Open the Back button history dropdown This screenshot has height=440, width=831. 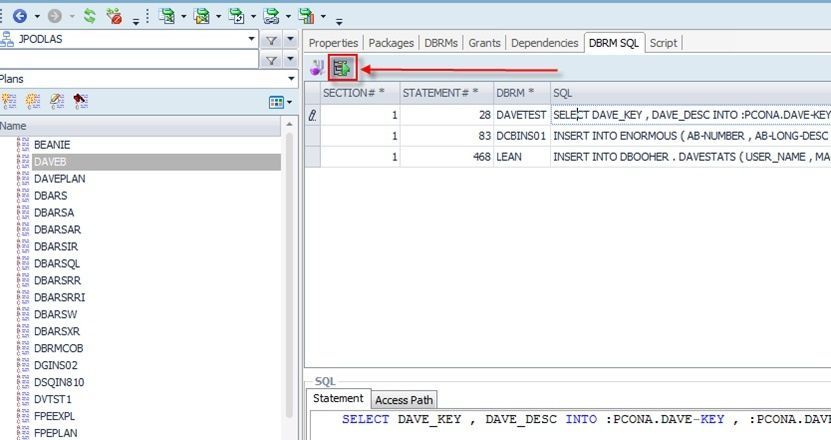[x=37, y=17]
